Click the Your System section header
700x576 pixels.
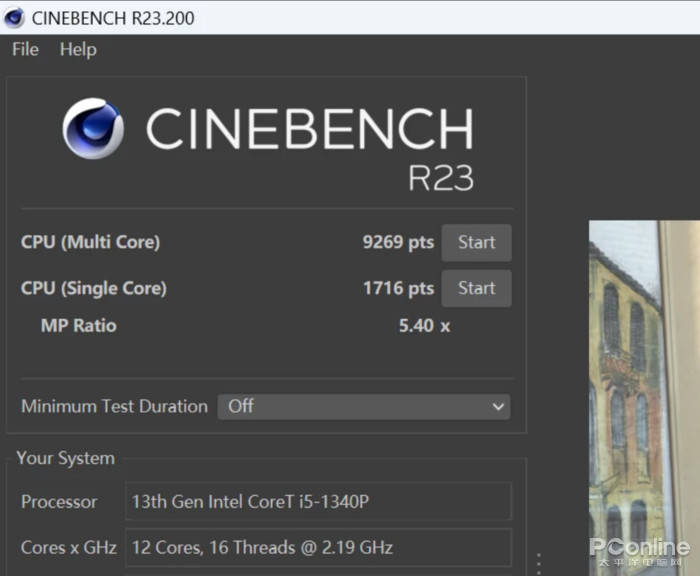click(66, 458)
